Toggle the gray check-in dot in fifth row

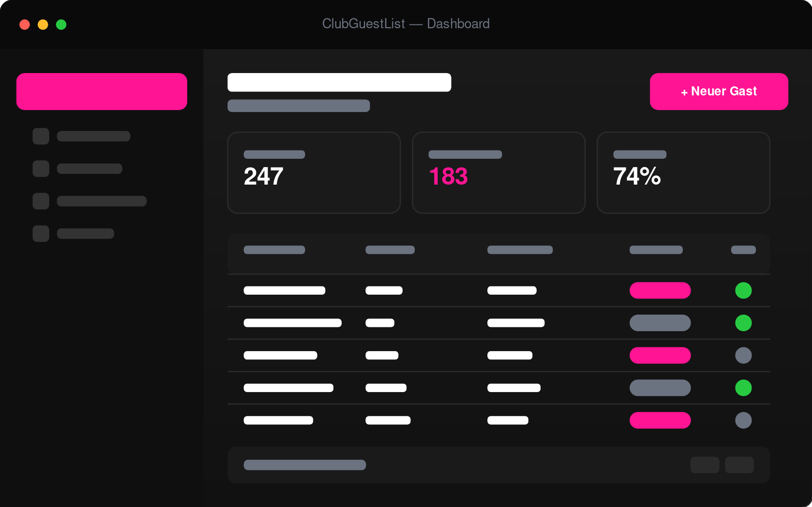743,420
